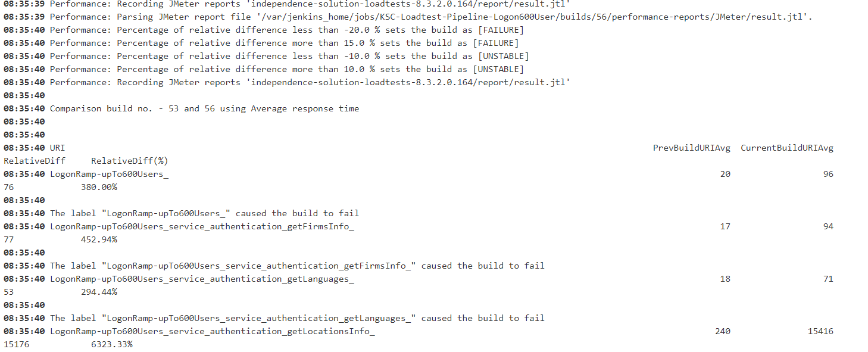Click the getFirmsInfo_ URI row label
This screenshot has height=352, width=868.
[202, 226]
